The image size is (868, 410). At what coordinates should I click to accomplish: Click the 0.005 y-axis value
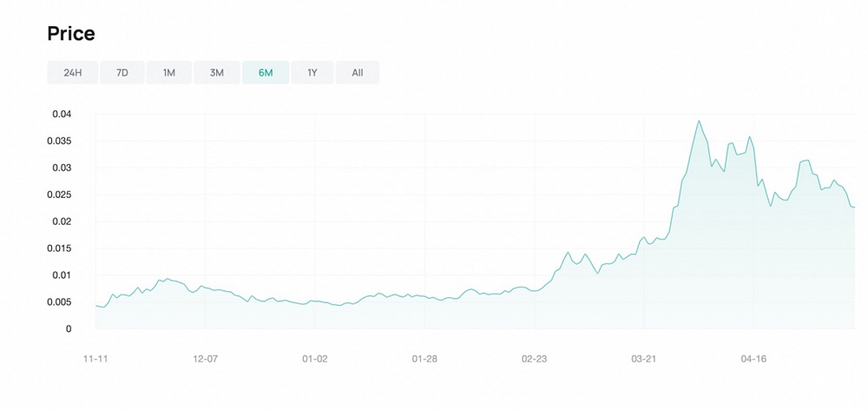coord(57,302)
